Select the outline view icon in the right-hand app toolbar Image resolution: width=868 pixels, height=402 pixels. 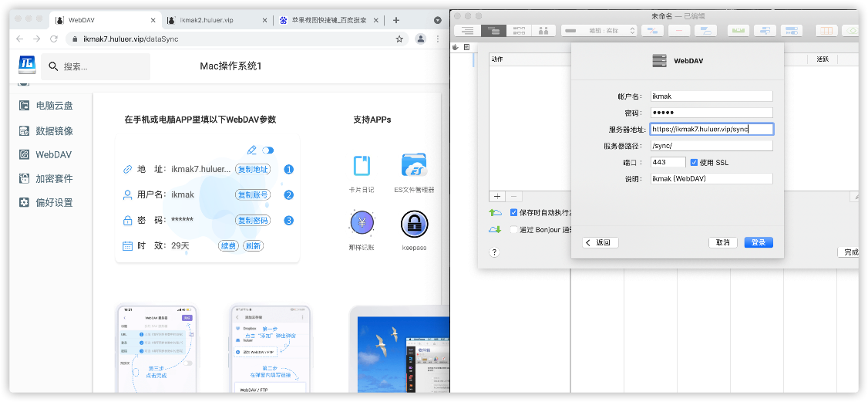pyautogui.click(x=467, y=31)
